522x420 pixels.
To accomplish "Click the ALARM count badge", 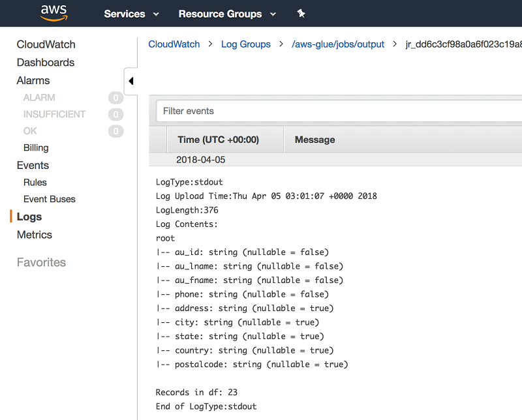I will 116,98.
